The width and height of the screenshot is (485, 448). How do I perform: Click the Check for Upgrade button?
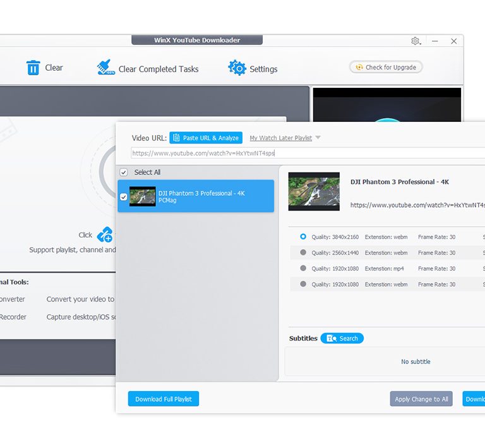[386, 67]
